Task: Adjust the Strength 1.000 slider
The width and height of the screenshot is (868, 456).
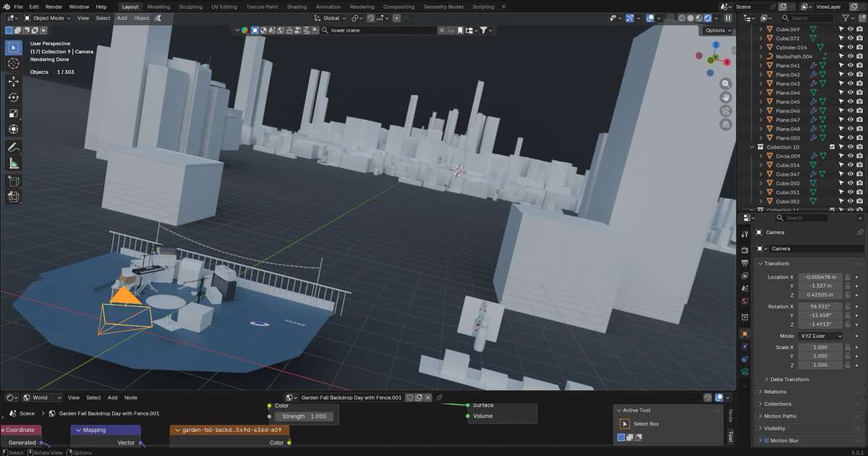Action: coord(305,416)
